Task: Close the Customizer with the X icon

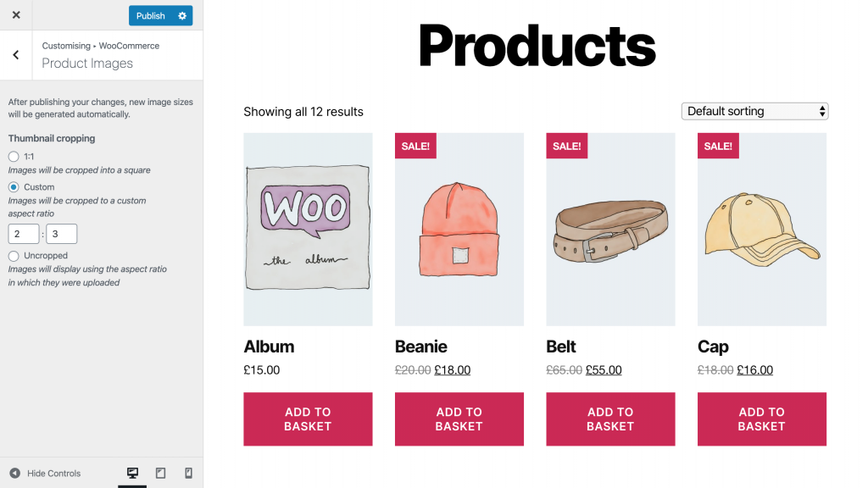Action: click(x=16, y=15)
